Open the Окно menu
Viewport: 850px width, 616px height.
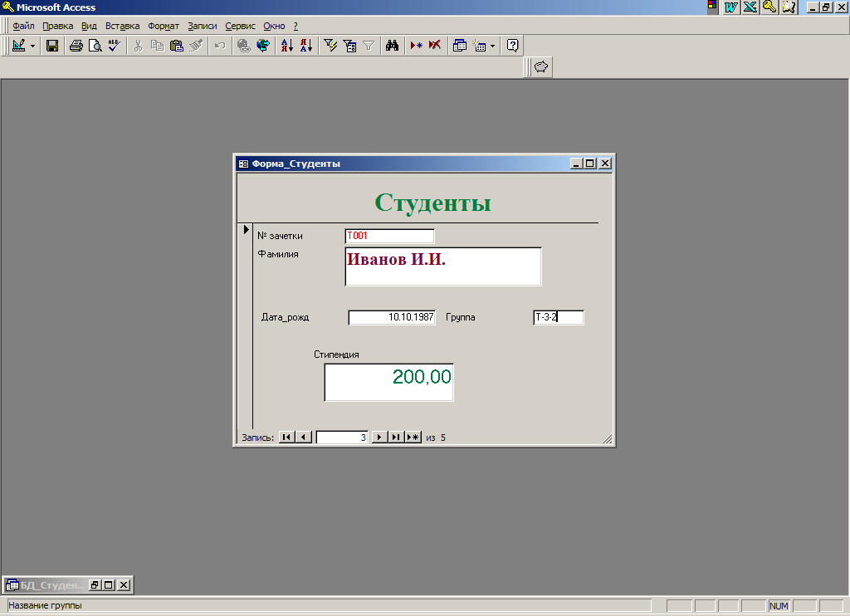coord(274,26)
